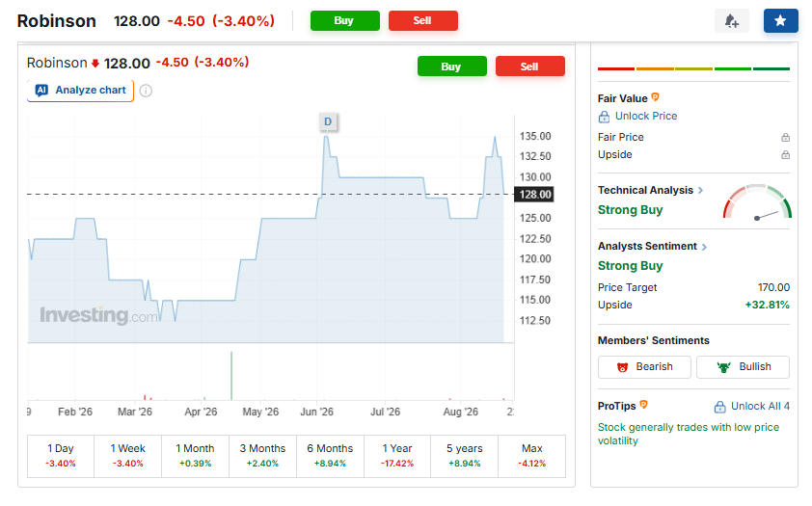Image resolution: width=812 pixels, height=506 pixels.
Task: Click the chevron next to Analysts Sentiment
Action: 704,247
